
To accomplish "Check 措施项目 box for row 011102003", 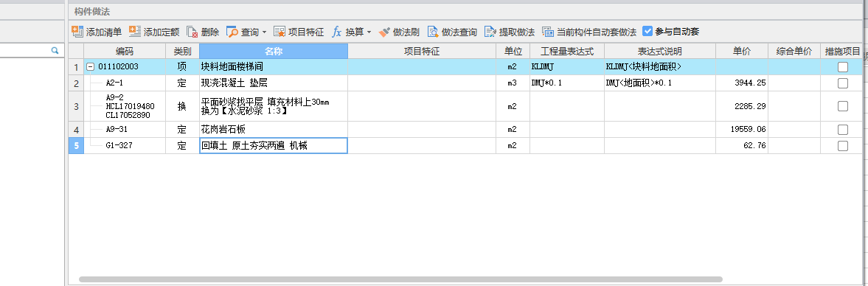I will coord(842,67).
